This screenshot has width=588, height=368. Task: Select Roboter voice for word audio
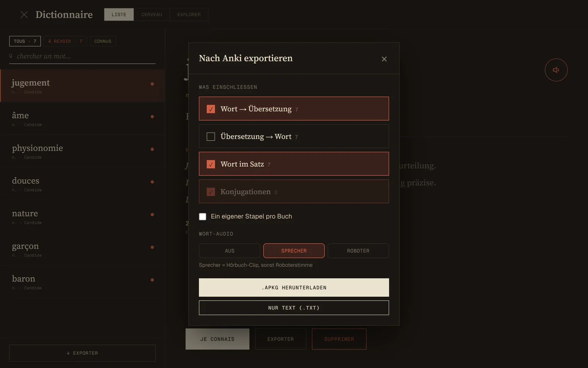(358, 251)
